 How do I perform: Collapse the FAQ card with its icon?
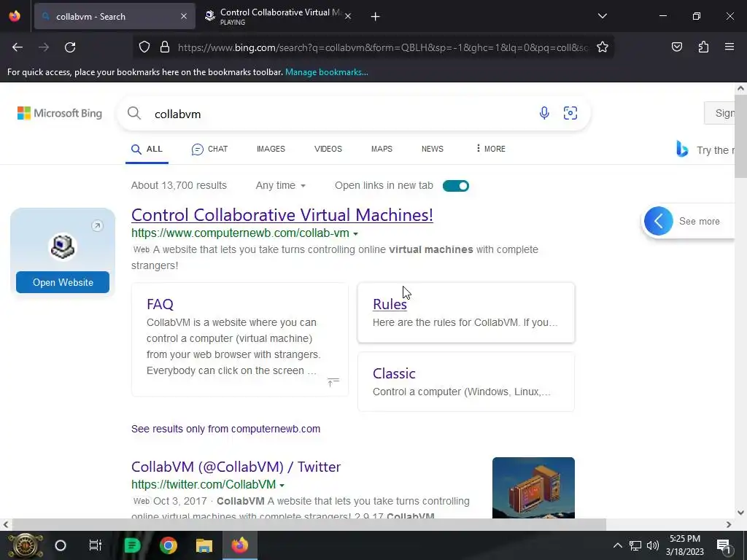pyautogui.click(x=333, y=382)
